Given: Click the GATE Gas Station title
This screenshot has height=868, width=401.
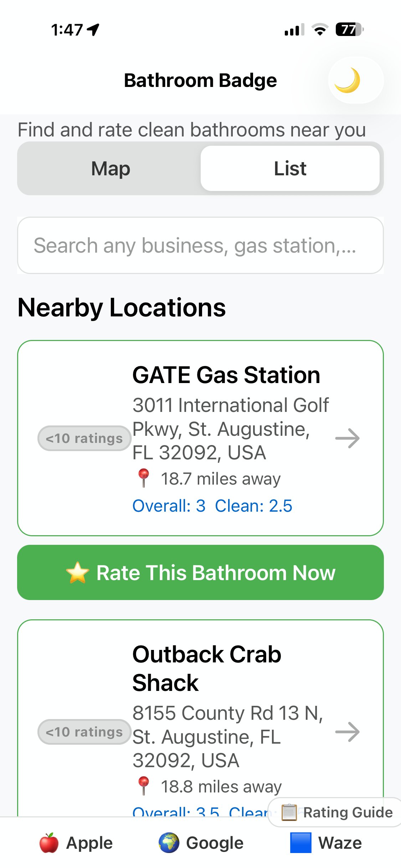Looking at the screenshot, I should tap(226, 375).
